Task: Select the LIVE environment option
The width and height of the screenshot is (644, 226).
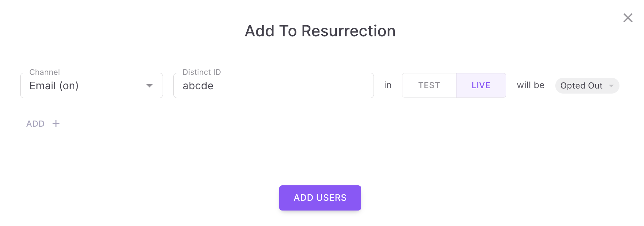Action: pos(481,85)
